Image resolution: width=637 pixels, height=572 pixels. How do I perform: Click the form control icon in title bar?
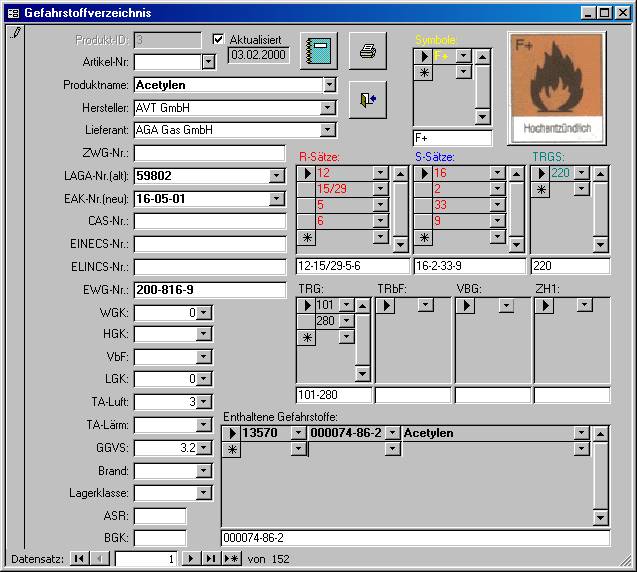point(13,13)
